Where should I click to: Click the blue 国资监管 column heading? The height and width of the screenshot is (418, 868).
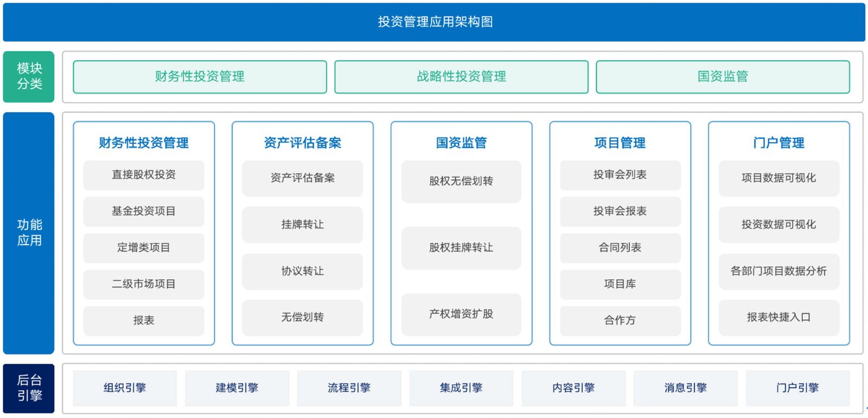[x=461, y=143]
